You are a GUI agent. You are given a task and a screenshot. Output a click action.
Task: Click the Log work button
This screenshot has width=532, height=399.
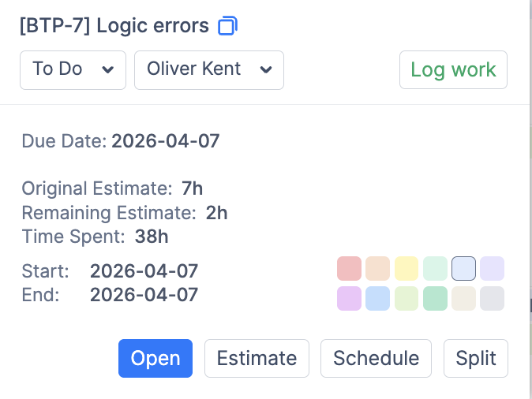click(453, 69)
